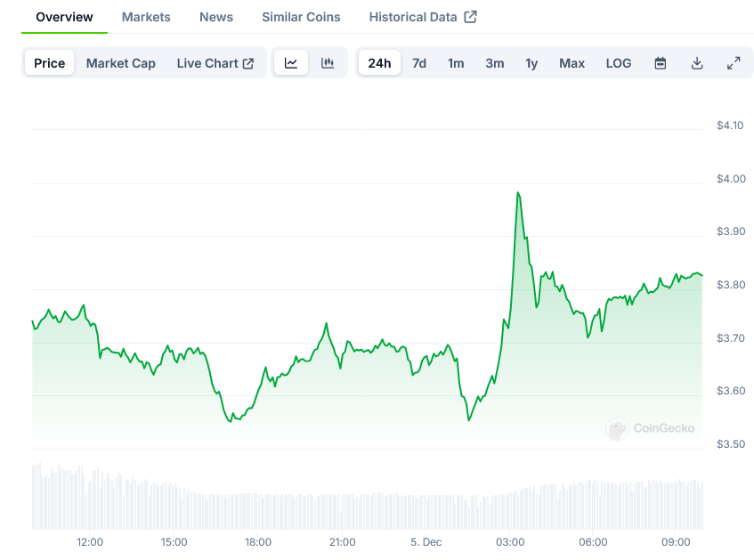View Max time range

(572, 63)
